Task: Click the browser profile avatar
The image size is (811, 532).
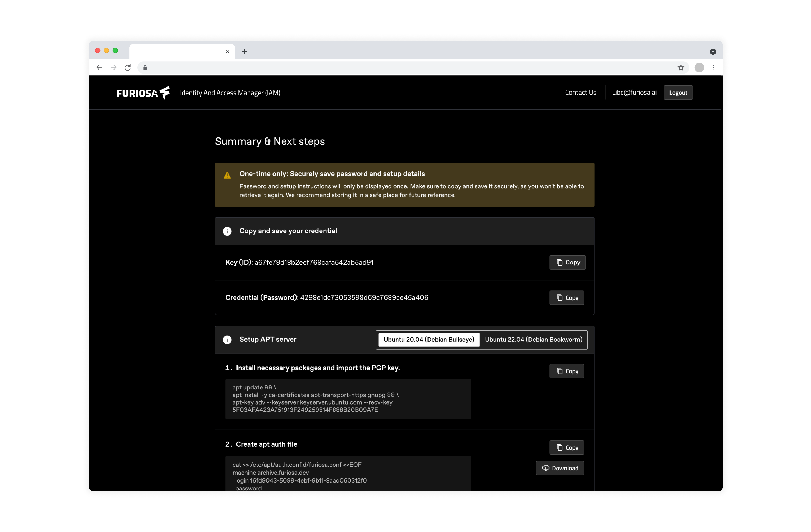Action: (x=699, y=67)
